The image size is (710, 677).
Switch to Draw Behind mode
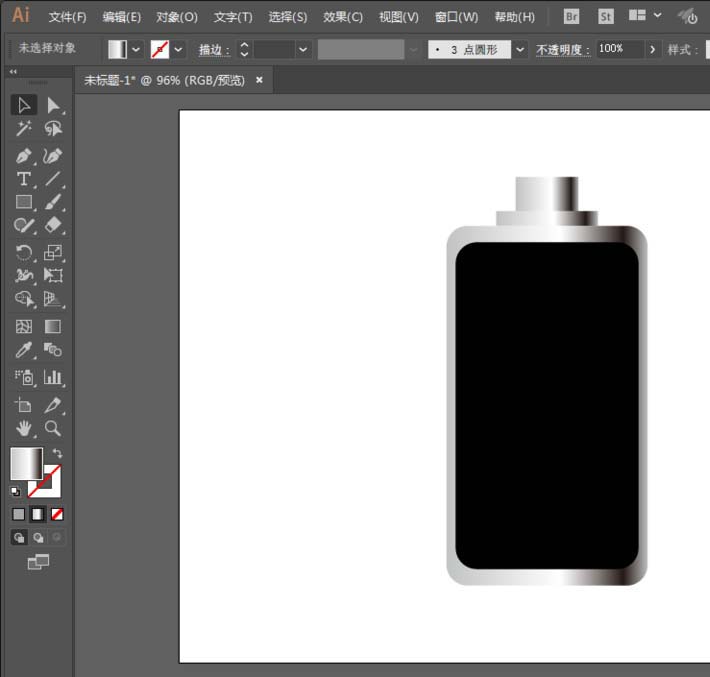coord(38,537)
